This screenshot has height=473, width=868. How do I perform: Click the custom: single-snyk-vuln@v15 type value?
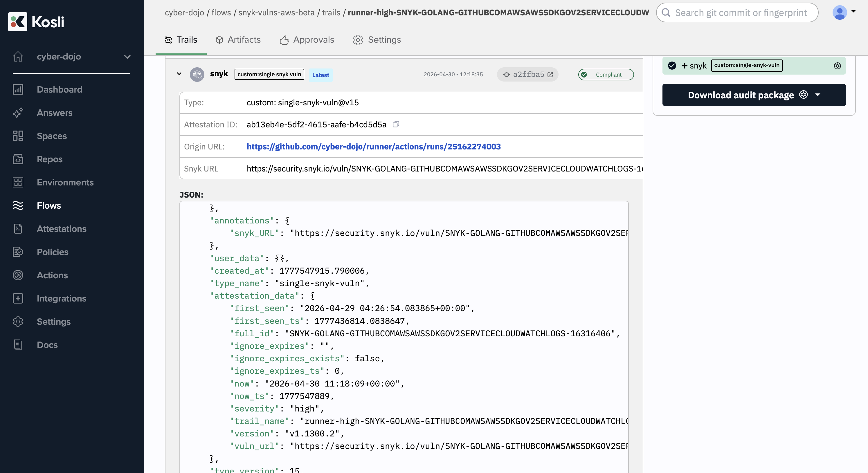(302, 103)
